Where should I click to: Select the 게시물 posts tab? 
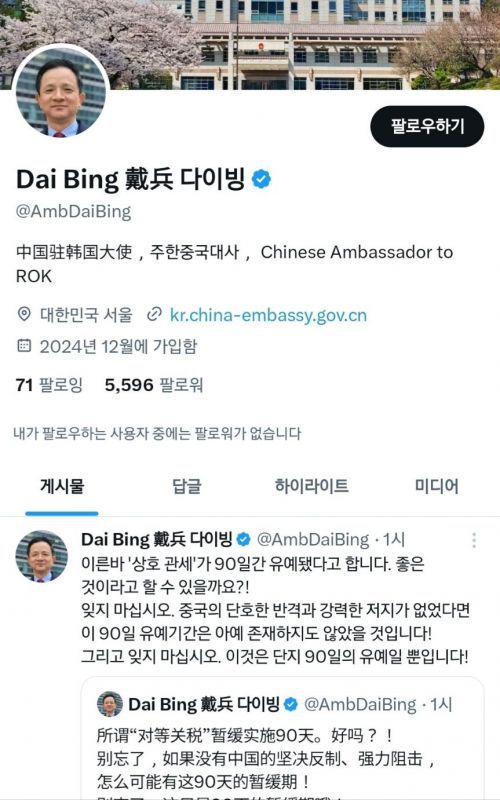pyautogui.click(x=62, y=486)
